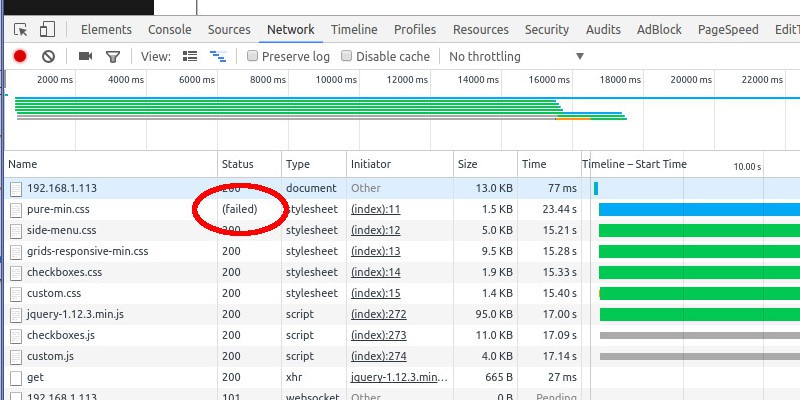Toggle the waterfall overview view icon
Screen dimensions: 800x400
coord(217,57)
